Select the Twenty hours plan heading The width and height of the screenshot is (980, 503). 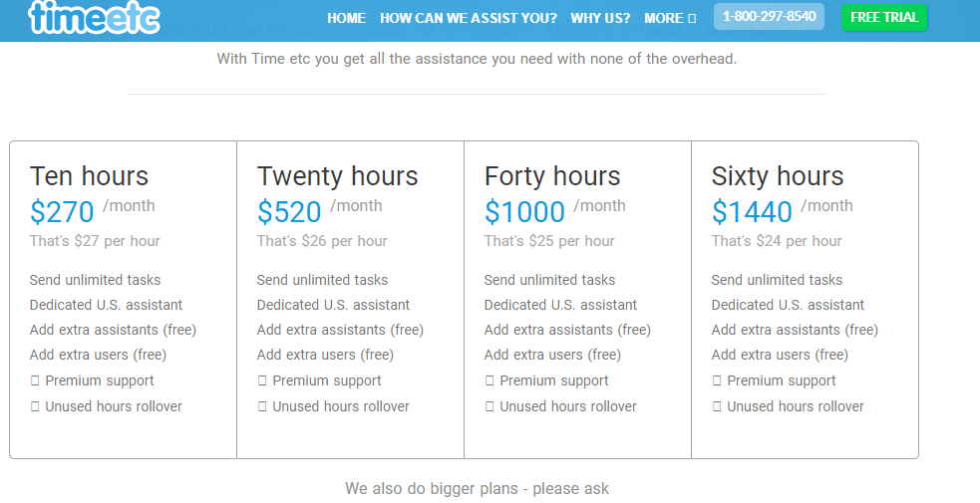337,176
